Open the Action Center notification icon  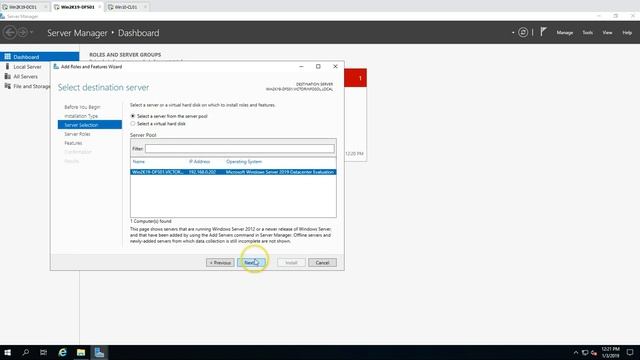[x=630, y=353]
